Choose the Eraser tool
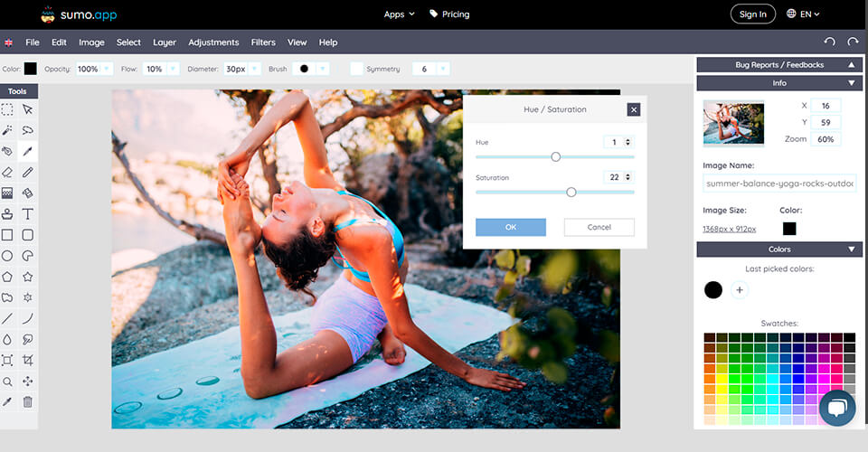The height and width of the screenshot is (452, 868). [x=7, y=172]
